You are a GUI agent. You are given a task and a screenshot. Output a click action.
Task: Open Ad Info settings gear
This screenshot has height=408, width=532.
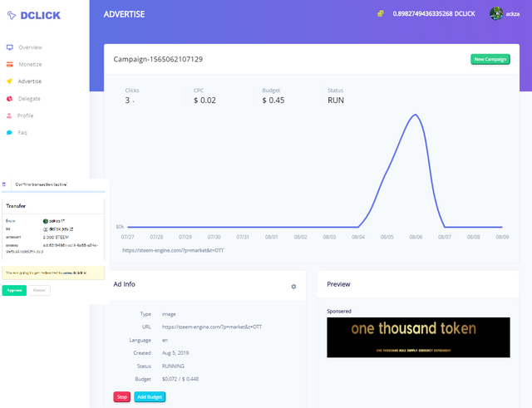pos(293,287)
